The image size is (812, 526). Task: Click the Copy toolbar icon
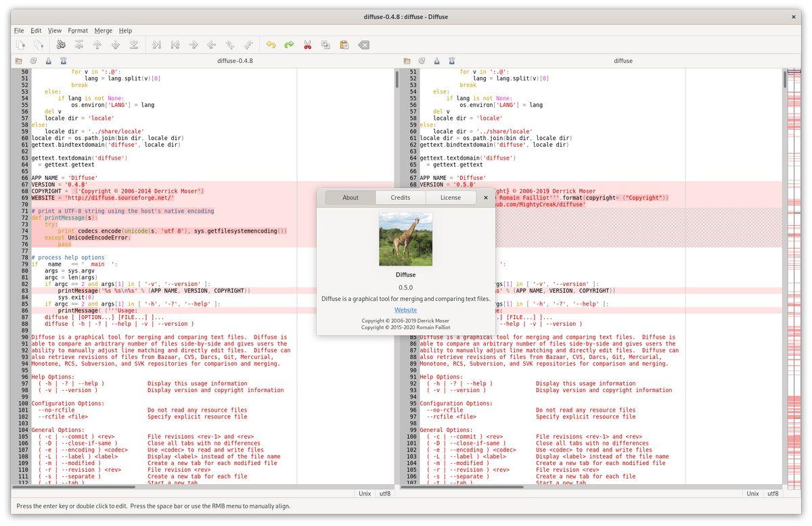tap(325, 45)
